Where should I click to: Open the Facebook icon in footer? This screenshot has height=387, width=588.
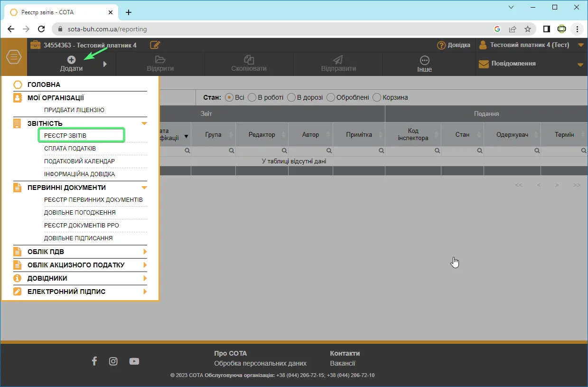[x=94, y=361]
